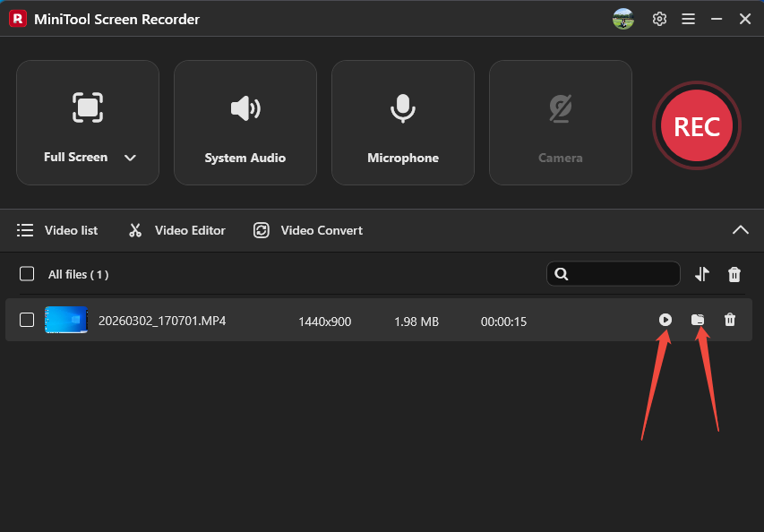Image resolution: width=764 pixels, height=532 pixels.
Task: Open the Full Screen mode dropdown
Action: click(130, 157)
